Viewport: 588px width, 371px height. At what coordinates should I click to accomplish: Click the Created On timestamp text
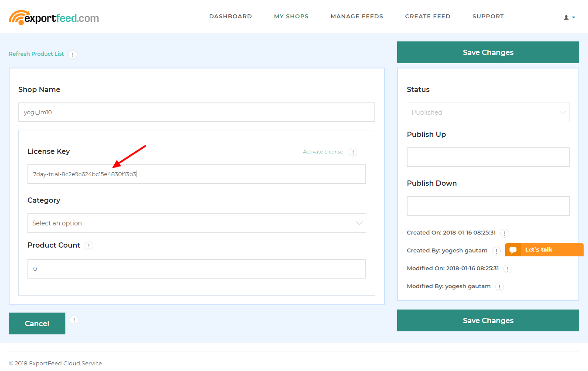pyautogui.click(x=451, y=233)
